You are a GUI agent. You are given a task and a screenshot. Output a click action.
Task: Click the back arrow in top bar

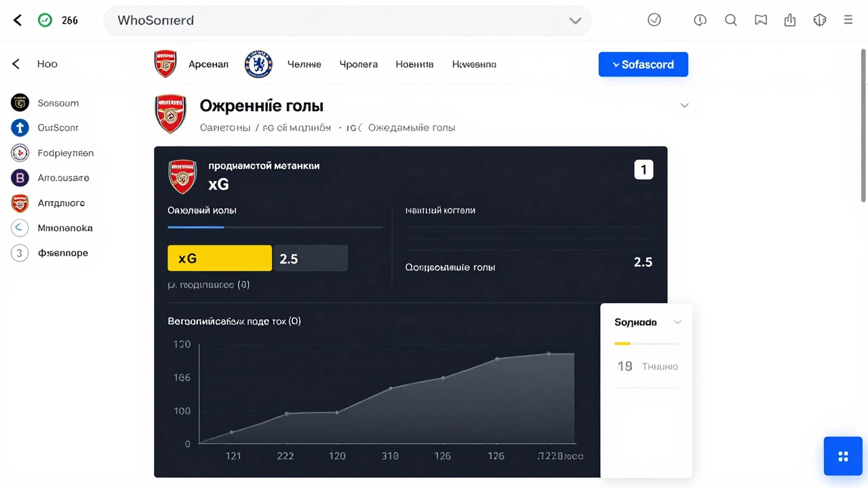18,20
